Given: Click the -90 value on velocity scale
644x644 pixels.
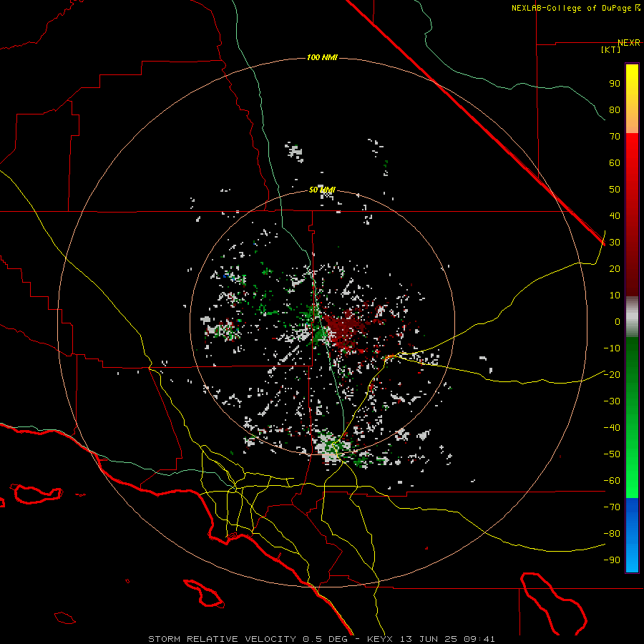Looking at the screenshot, I should pos(612,560).
